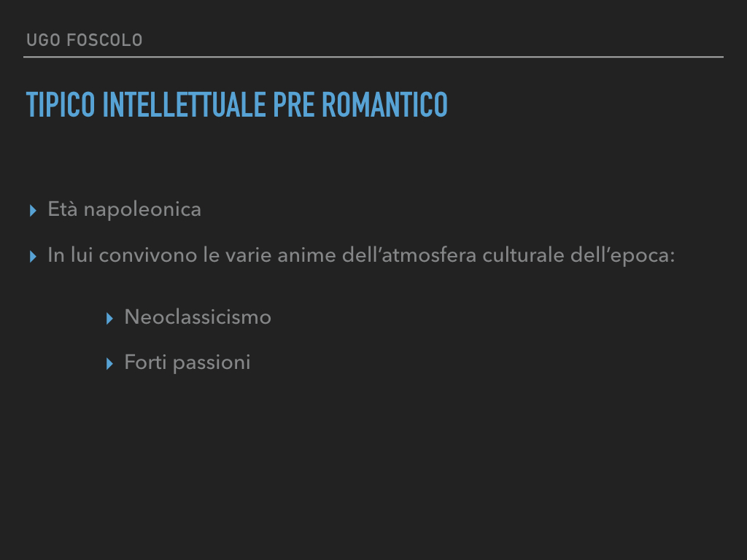Select the word TIPICO in the title

[61, 105]
